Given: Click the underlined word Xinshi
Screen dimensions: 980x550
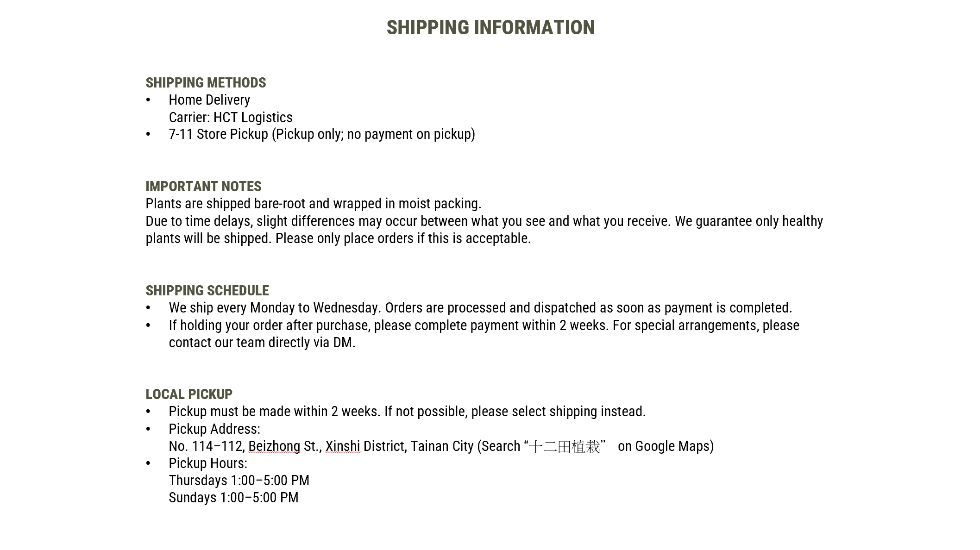Looking at the screenshot, I should coord(342,446).
